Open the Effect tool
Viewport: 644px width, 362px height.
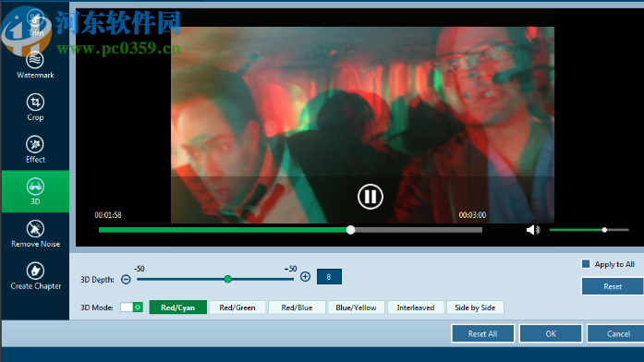click(x=35, y=150)
